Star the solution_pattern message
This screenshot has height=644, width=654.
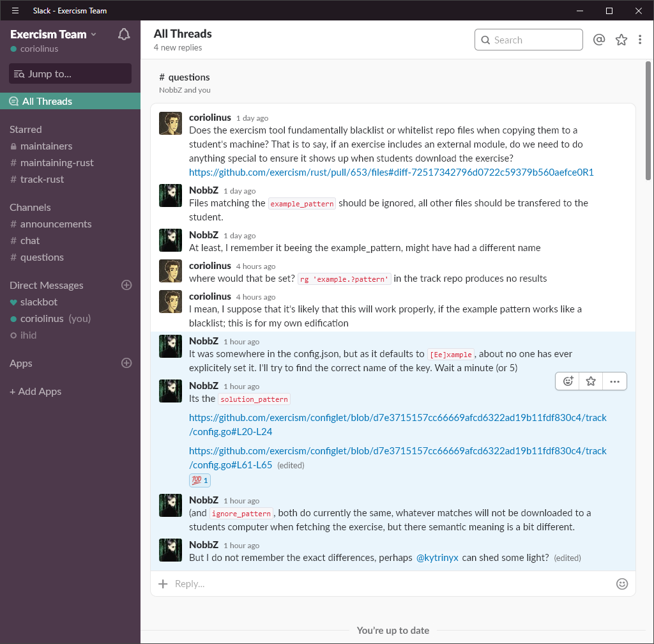click(x=591, y=381)
